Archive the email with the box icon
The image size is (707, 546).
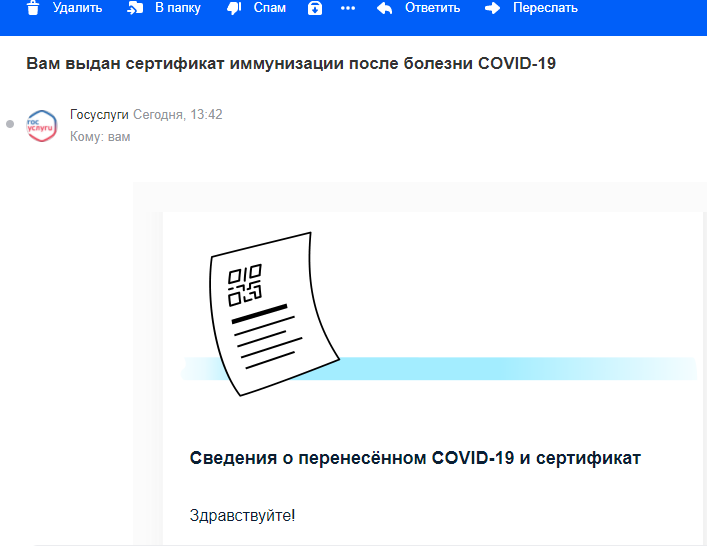[x=315, y=8]
